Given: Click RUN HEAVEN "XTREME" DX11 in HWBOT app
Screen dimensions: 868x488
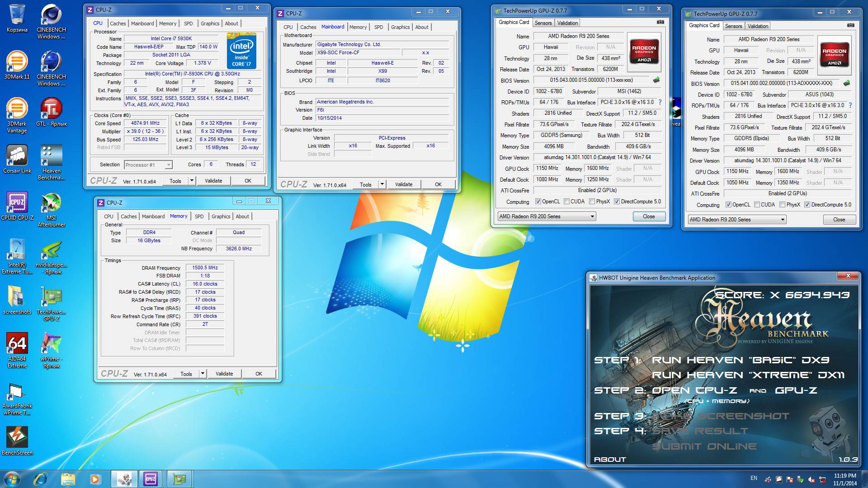Looking at the screenshot, I should tap(748, 375).
